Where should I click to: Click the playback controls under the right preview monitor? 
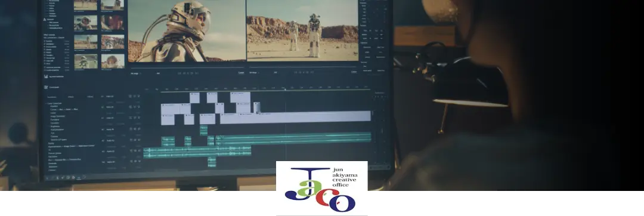(304, 73)
